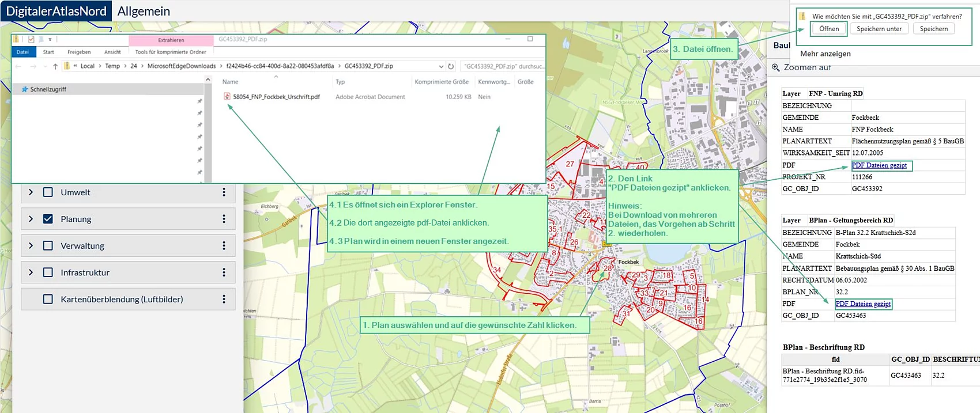The width and height of the screenshot is (980, 413).
Task: Click Mehr anzeigen below download prompt
Action: pos(826,54)
